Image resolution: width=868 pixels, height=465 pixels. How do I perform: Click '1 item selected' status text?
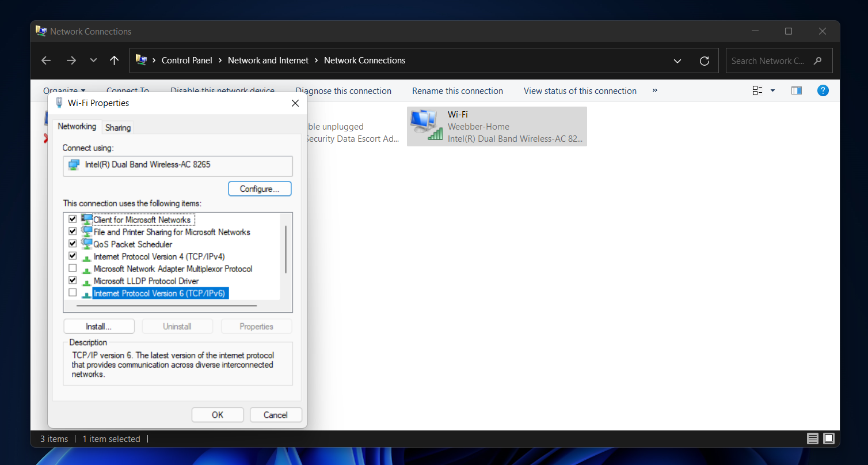tap(111, 439)
